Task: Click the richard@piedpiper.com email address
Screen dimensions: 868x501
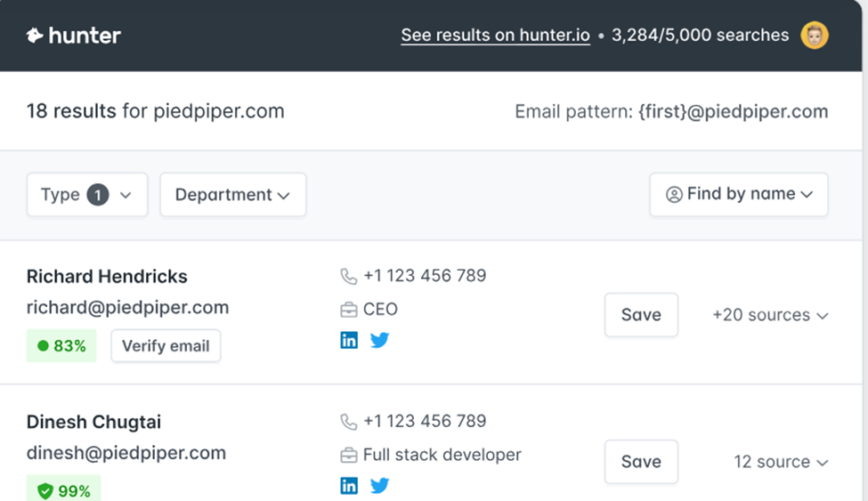Action: (127, 308)
